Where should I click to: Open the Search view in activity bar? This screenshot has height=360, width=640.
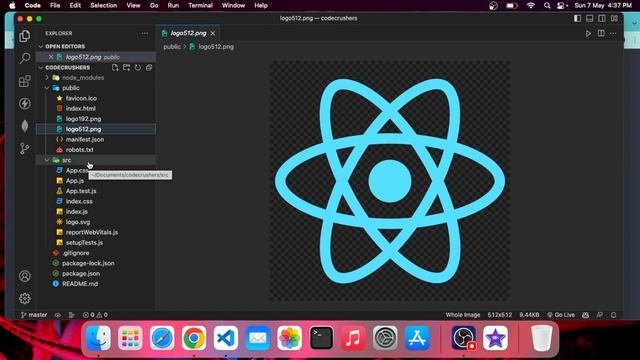point(24,58)
